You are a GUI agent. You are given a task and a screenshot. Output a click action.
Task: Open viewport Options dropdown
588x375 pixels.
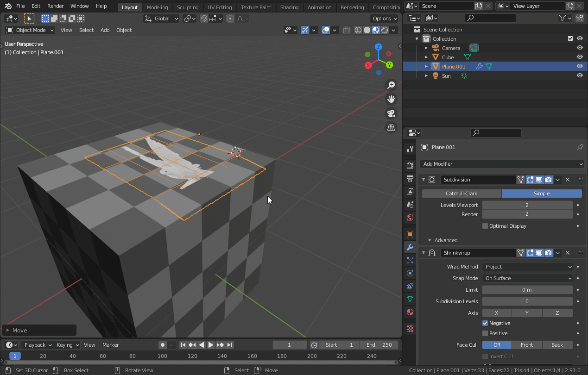(x=385, y=19)
